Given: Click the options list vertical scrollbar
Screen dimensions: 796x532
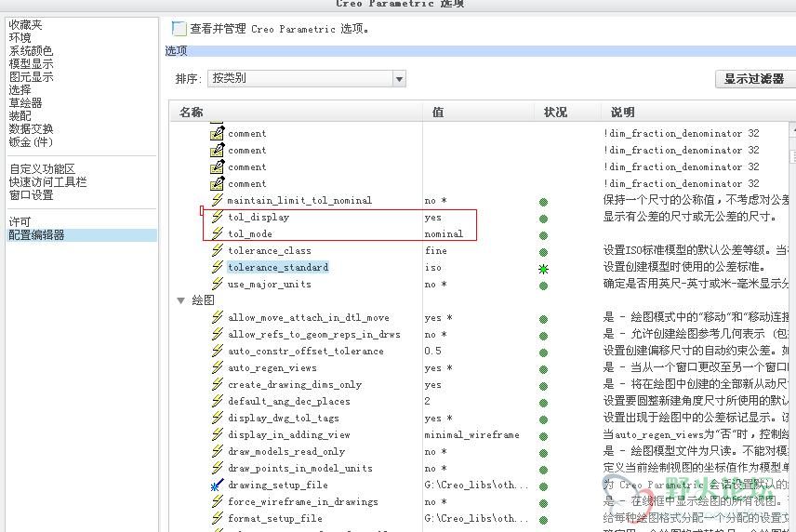Looking at the screenshot, I should pos(792,325).
